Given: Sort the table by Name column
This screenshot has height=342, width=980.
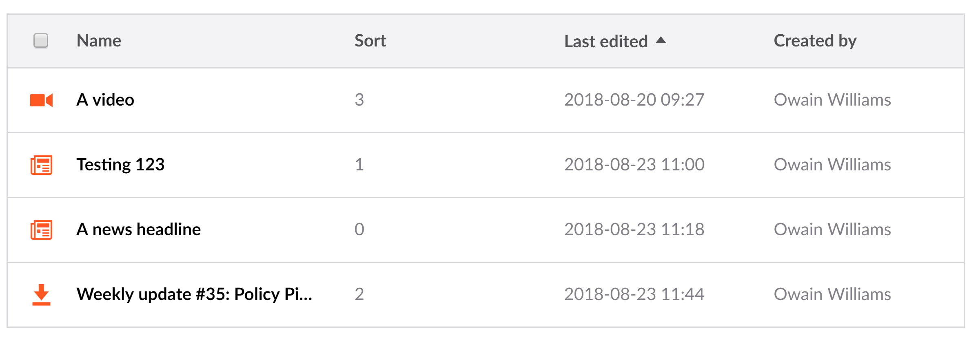Looking at the screenshot, I should coord(99,41).
